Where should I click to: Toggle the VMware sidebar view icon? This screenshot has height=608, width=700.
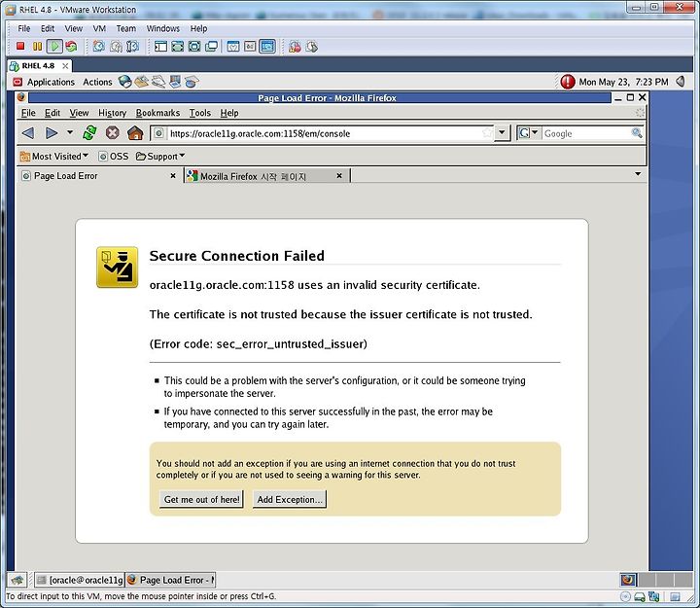[x=160, y=46]
